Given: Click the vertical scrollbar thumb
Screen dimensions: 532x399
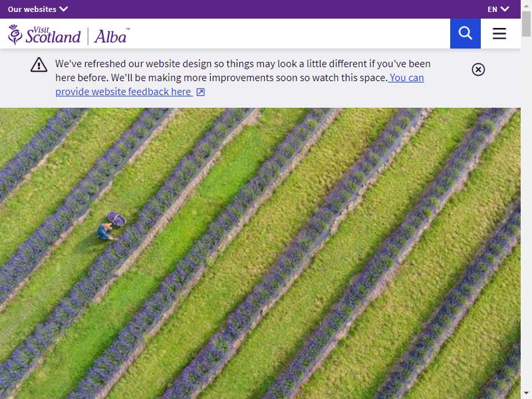Looking at the screenshot, I should click(x=526, y=23).
